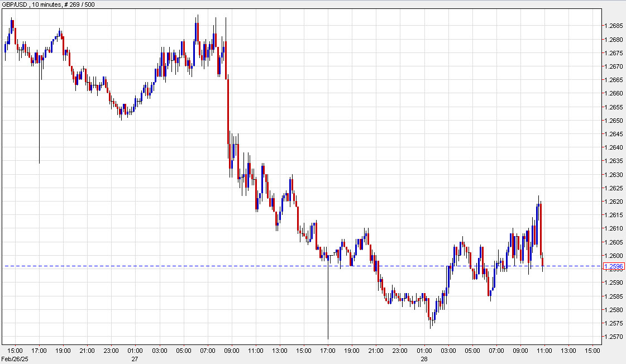Click the red current price box 1.2596
626x364 pixels.
pos(615,267)
